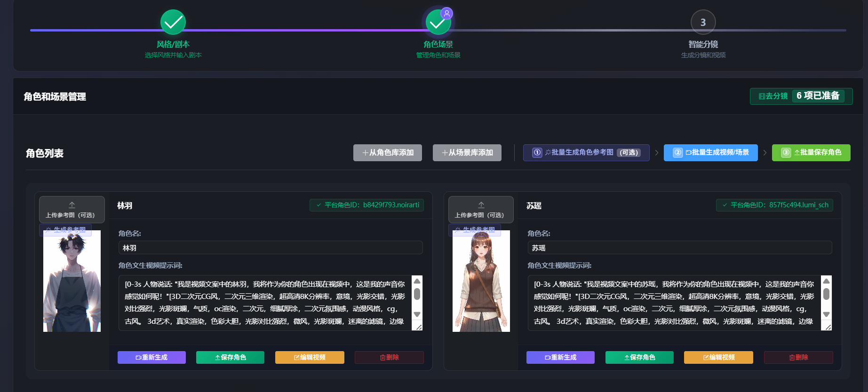This screenshot has height=392, width=868.
Task: Click 编辑视频 for 苏瑶
Action: pos(718,358)
